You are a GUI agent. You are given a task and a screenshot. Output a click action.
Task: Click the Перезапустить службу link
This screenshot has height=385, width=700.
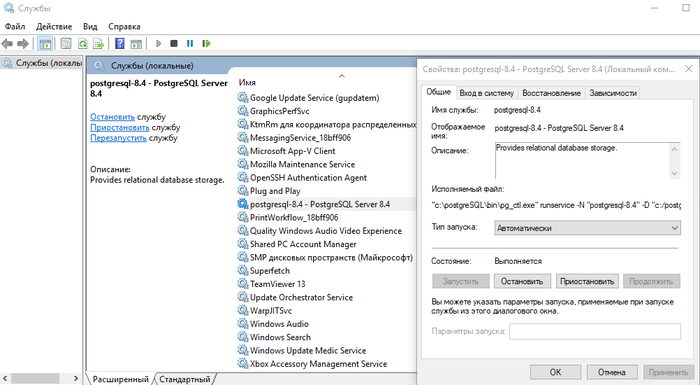134,138
